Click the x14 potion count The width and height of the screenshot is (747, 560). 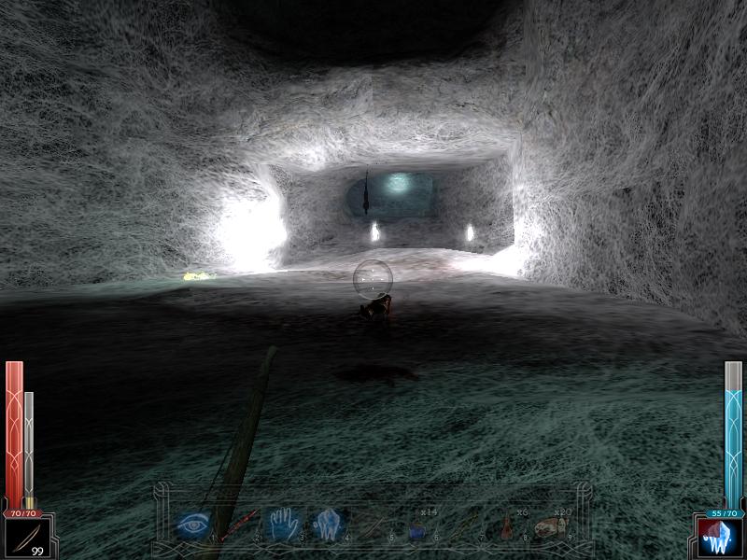(429, 512)
